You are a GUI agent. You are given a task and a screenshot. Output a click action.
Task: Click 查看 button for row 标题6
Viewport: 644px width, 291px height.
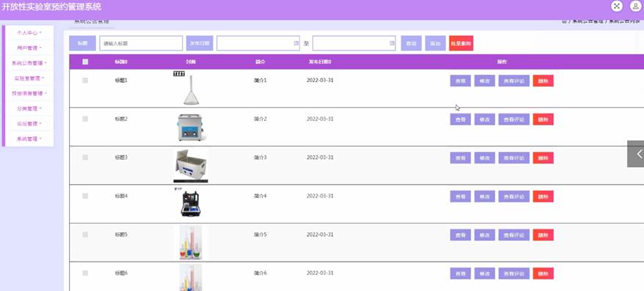point(461,273)
